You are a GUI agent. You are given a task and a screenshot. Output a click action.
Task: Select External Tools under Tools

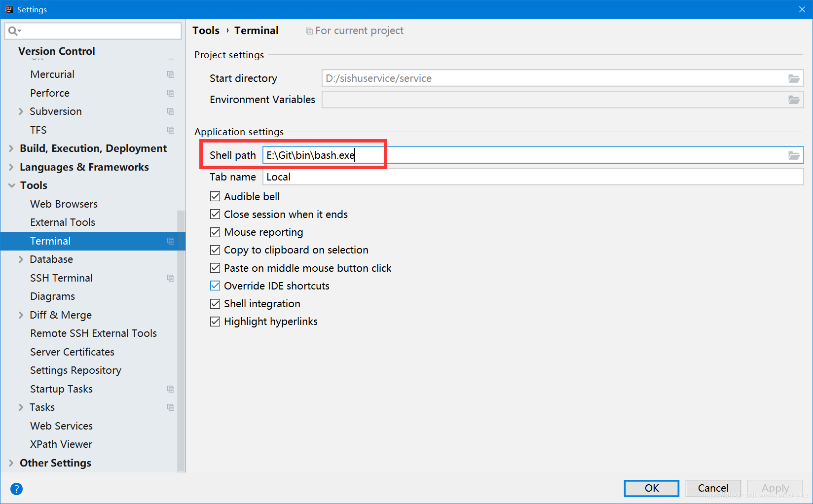tap(63, 222)
